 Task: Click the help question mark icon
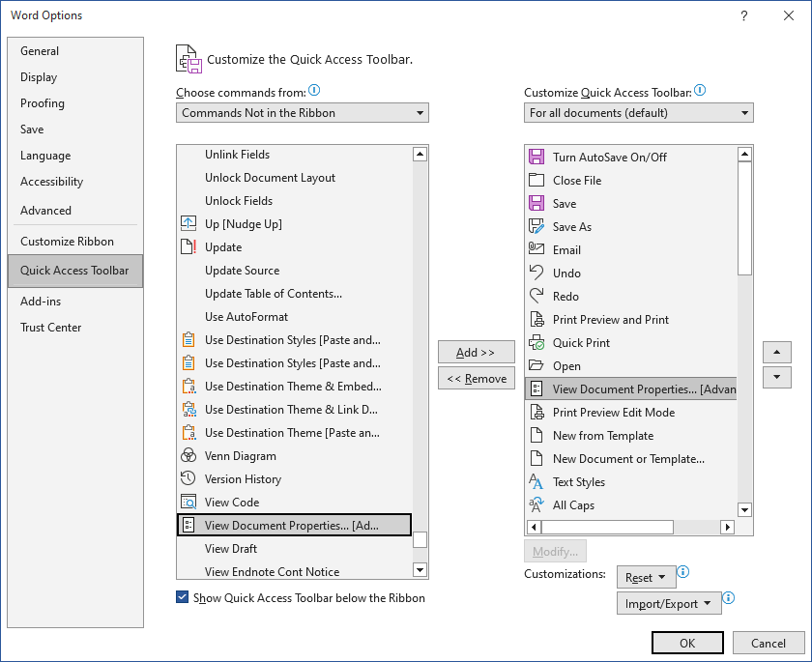[x=744, y=15]
